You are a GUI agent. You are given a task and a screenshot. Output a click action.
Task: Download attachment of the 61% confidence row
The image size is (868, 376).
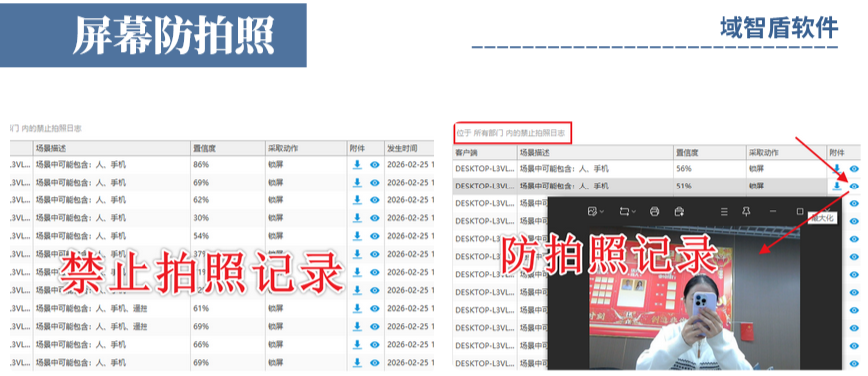[357, 308]
